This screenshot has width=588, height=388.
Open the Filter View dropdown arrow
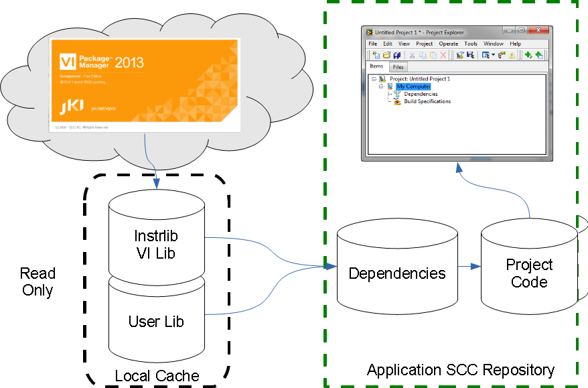pos(493,55)
